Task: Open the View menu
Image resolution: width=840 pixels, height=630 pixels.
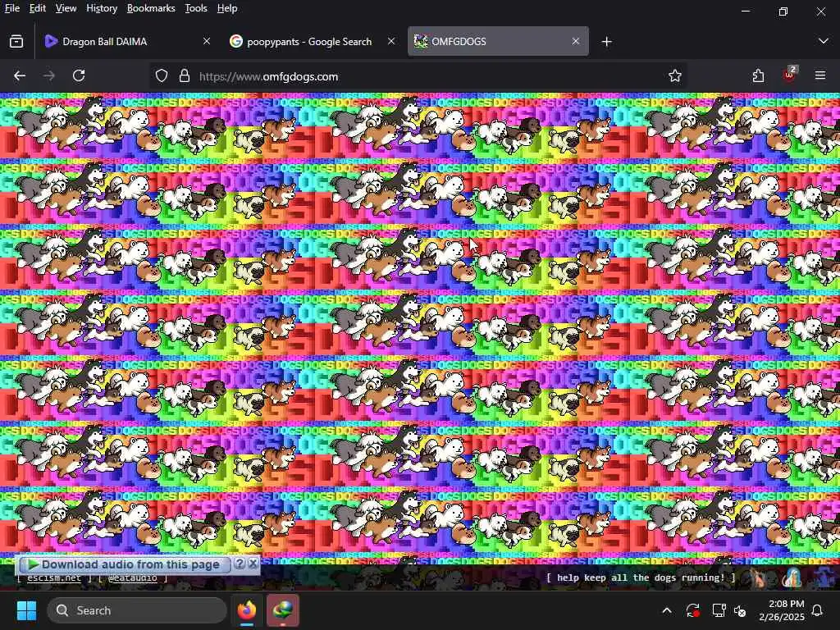Action: (x=66, y=8)
